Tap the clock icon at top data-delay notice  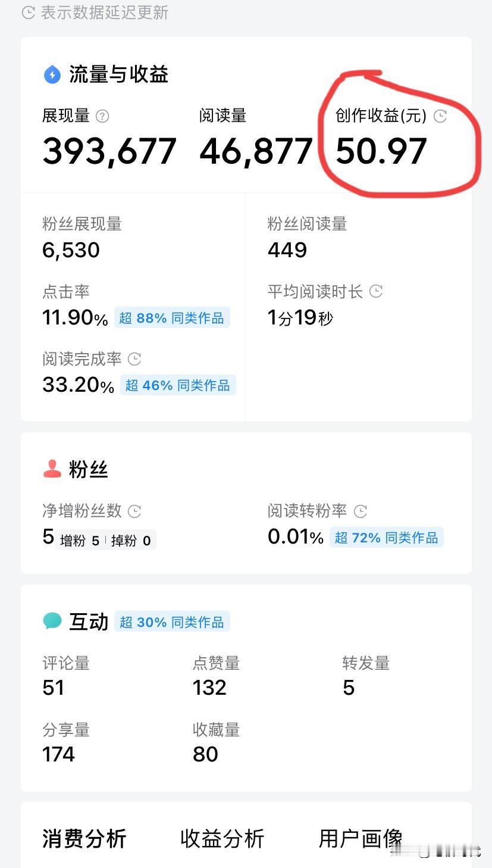[28, 13]
